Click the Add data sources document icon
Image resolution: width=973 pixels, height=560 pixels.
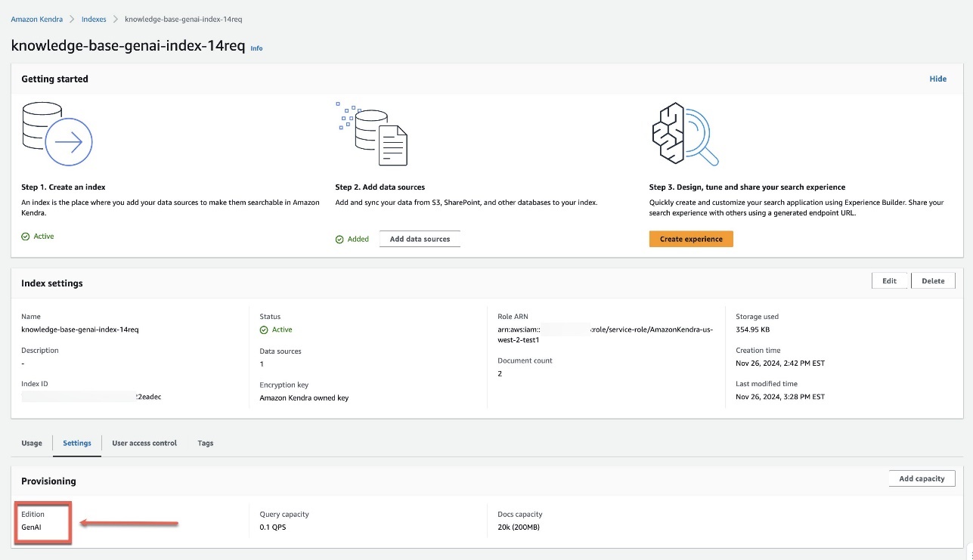click(372, 134)
